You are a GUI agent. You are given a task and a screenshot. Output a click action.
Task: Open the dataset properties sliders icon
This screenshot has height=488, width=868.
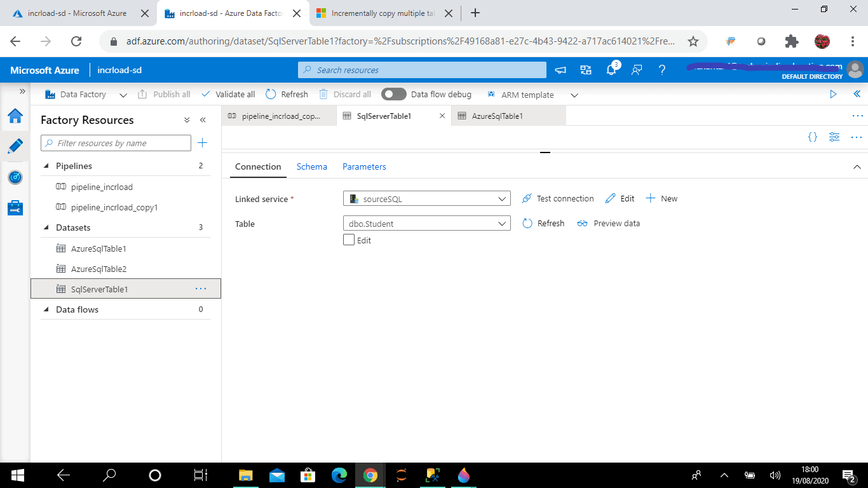[834, 137]
